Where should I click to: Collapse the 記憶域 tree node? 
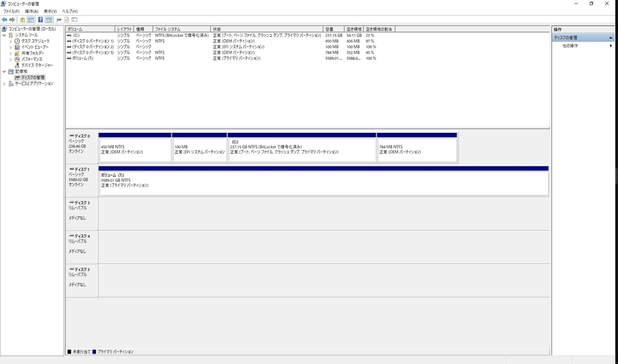point(4,71)
